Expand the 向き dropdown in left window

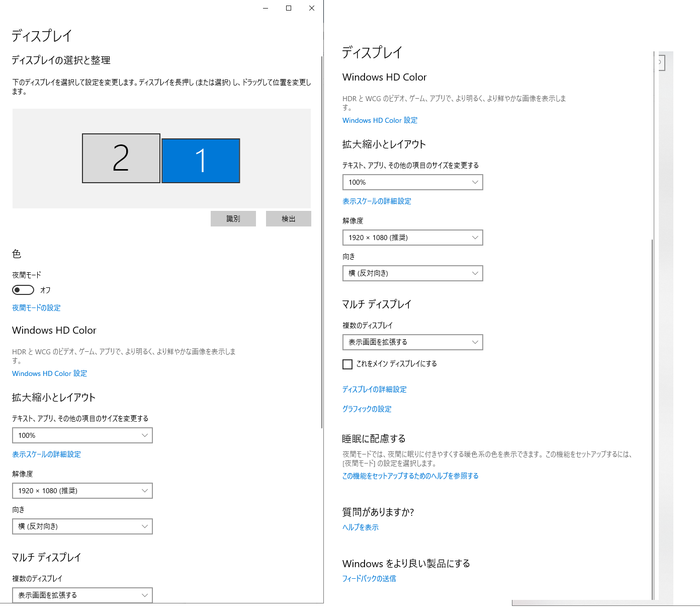[x=82, y=526]
